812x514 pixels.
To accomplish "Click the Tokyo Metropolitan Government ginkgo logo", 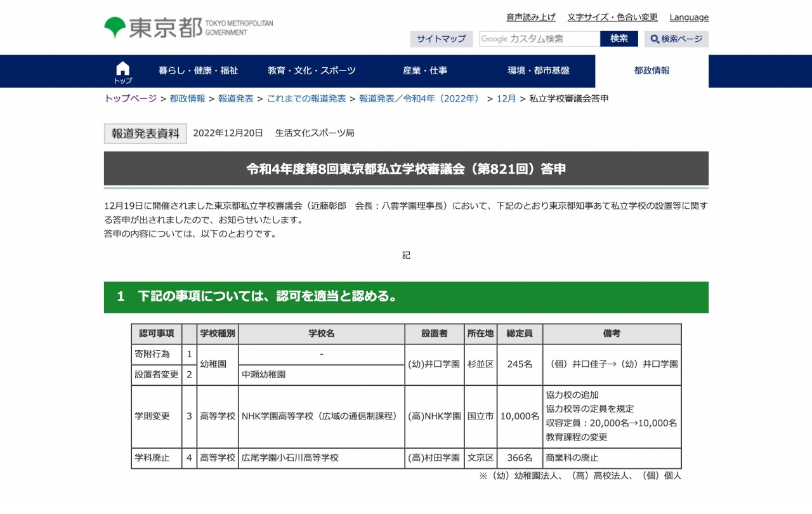I will tap(188, 27).
